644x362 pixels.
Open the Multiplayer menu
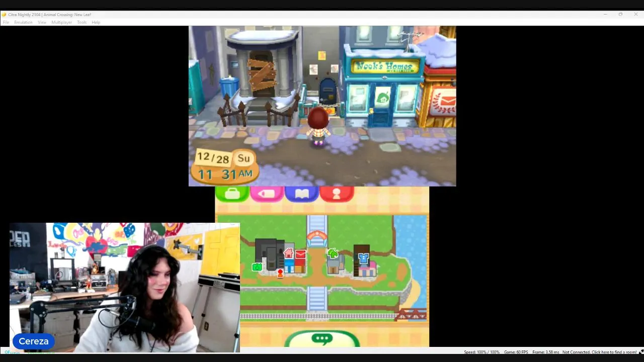[x=62, y=23]
